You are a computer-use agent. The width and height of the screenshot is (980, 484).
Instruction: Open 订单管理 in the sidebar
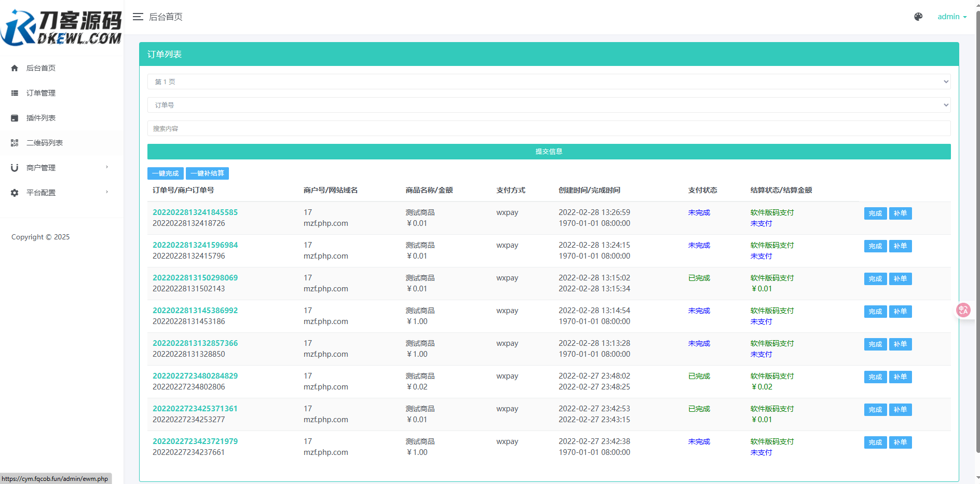(x=41, y=93)
